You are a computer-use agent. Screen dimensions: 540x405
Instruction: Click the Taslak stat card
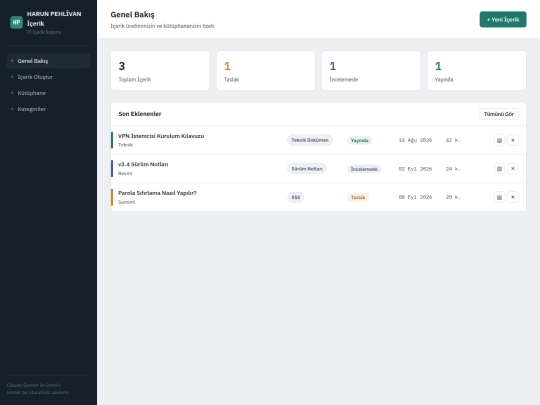coord(266,71)
